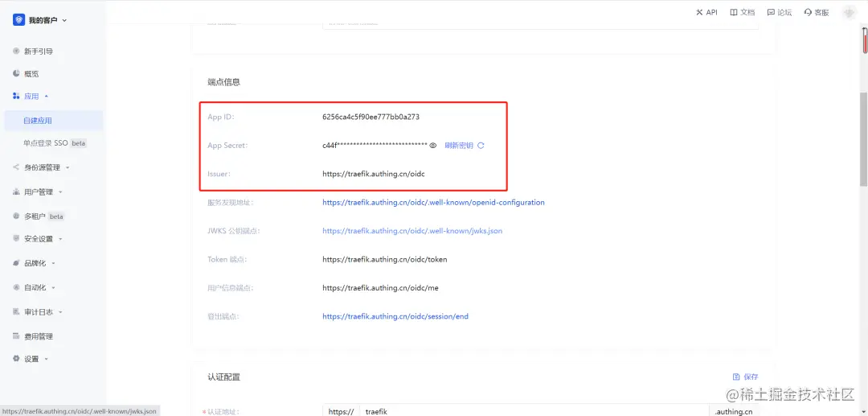Open 多租户 beta menu item

tap(43, 216)
